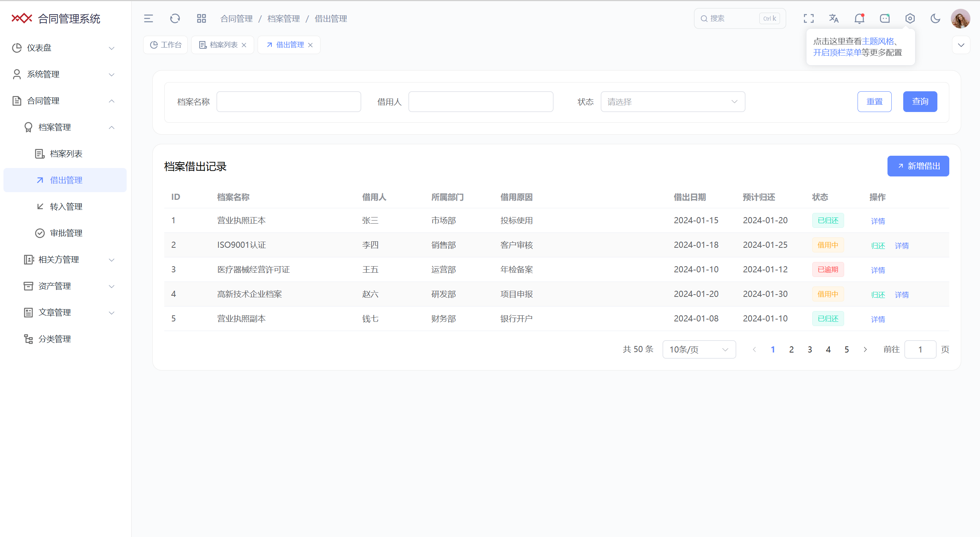Screen dimensions: 980x537
Task: Go to page 4
Action: 828,349
